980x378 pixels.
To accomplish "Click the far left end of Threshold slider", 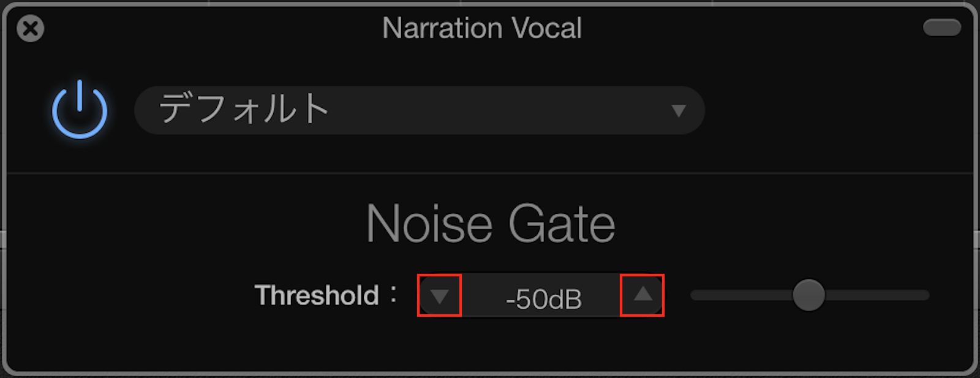I will 695,295.
